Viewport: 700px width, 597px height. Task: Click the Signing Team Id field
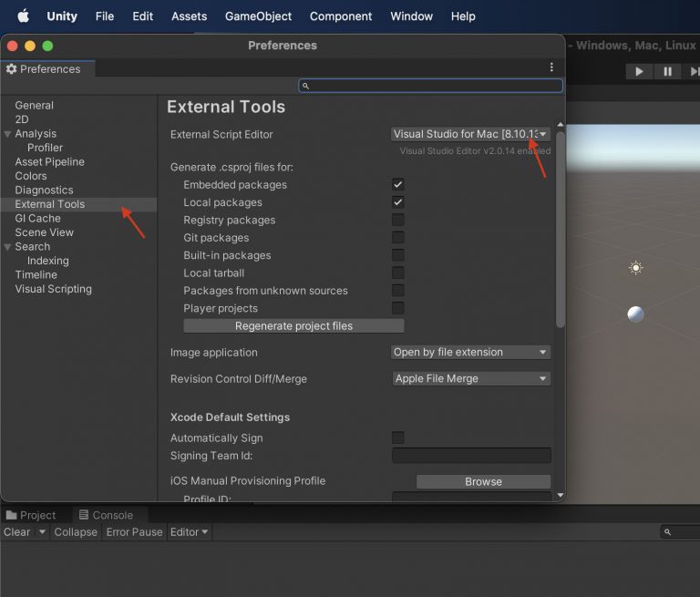tap(471, 456)
